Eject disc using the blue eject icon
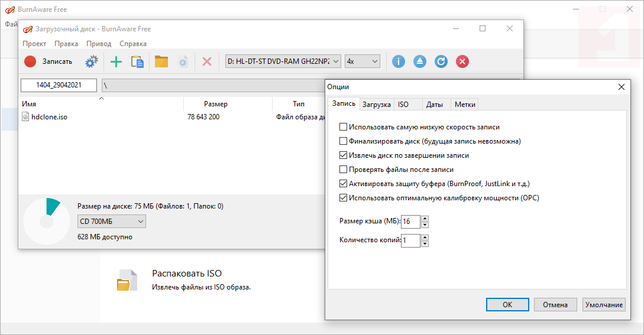Image resolution: width=644 pixels, height=335 pixels. tap(420, 61)
